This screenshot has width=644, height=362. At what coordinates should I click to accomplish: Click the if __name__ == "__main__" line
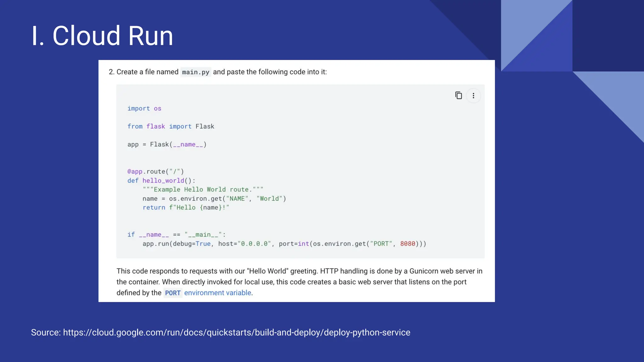coord(176,235)
